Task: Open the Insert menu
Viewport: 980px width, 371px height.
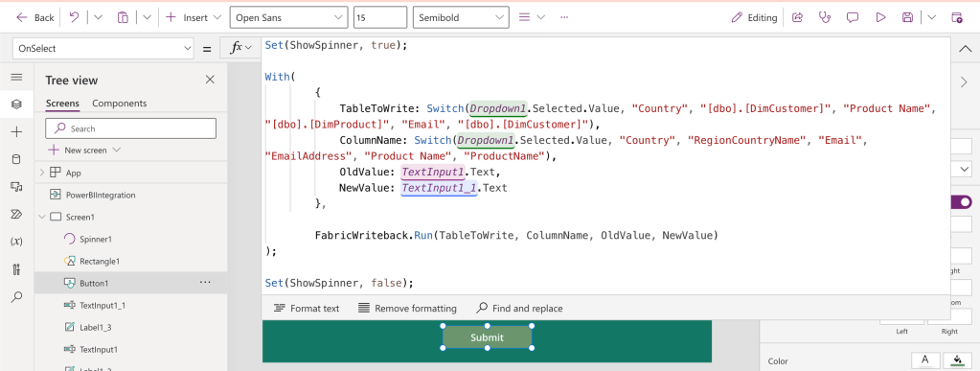Action: coord(194,17)
